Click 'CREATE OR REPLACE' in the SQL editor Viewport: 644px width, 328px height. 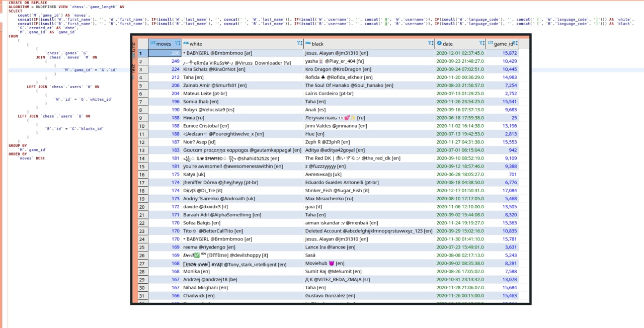[28, 3]
